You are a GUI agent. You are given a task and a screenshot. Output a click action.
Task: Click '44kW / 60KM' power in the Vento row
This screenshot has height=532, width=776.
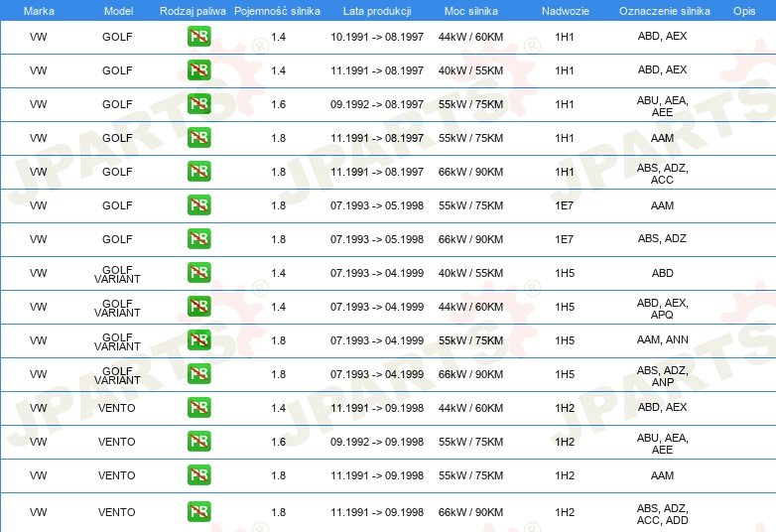tap(470, 408)
